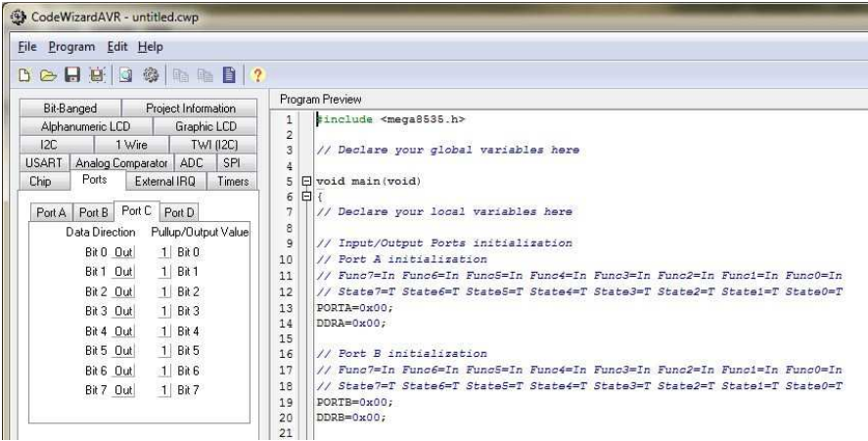Toggle Bit 1 data direction Out
The image size is (868, 441).
(123, 272)
